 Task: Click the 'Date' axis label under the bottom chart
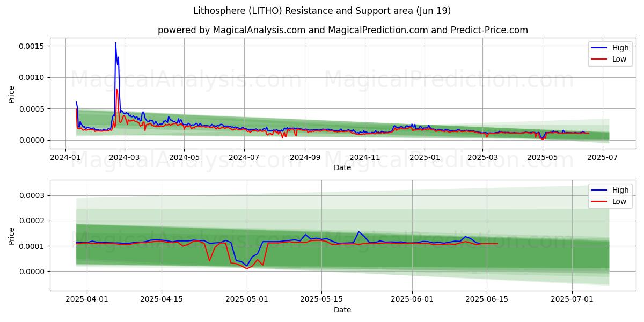coord(342,310)
